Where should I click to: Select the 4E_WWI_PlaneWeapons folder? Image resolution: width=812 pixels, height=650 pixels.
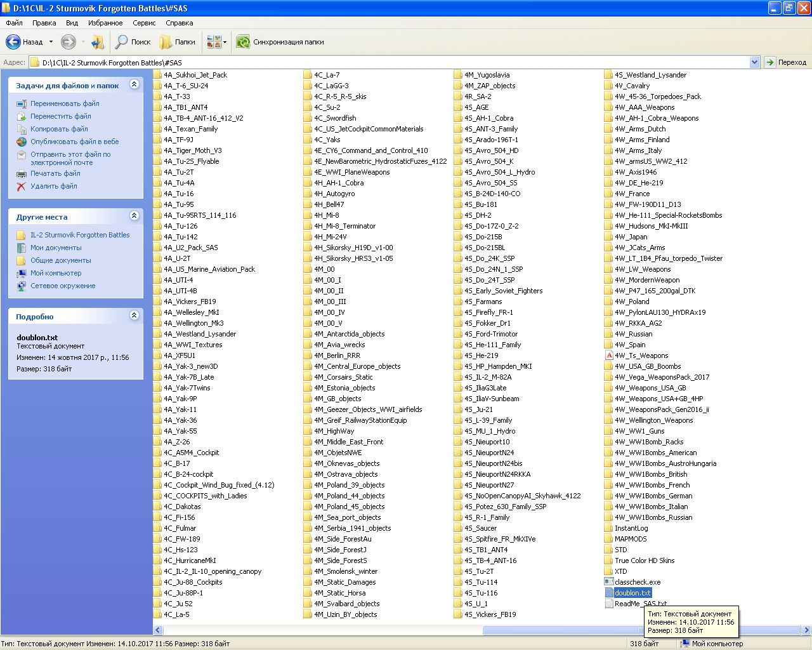(347, 172)
